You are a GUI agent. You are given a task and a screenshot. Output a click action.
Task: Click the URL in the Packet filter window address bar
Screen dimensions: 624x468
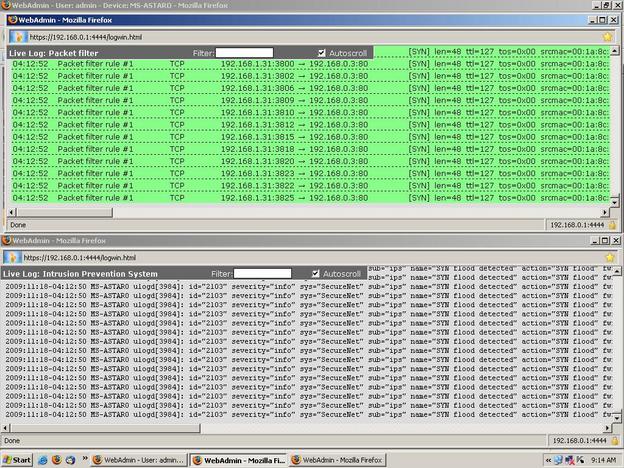86,37
